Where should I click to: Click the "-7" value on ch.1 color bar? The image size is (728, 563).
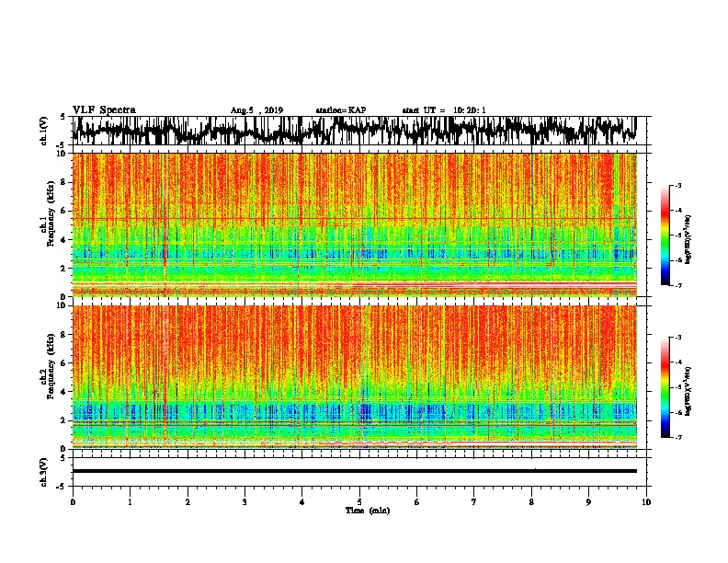click(678, 285)
